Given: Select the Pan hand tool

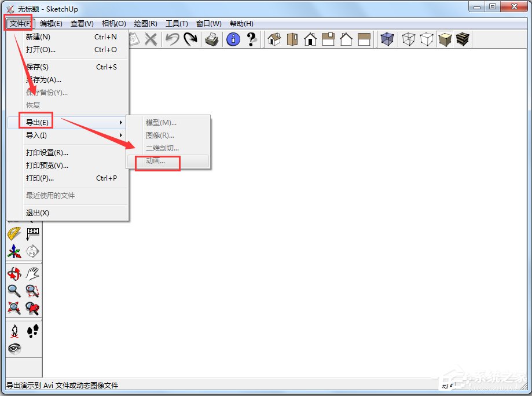Looking at the screenshot, I should [32, 273].
